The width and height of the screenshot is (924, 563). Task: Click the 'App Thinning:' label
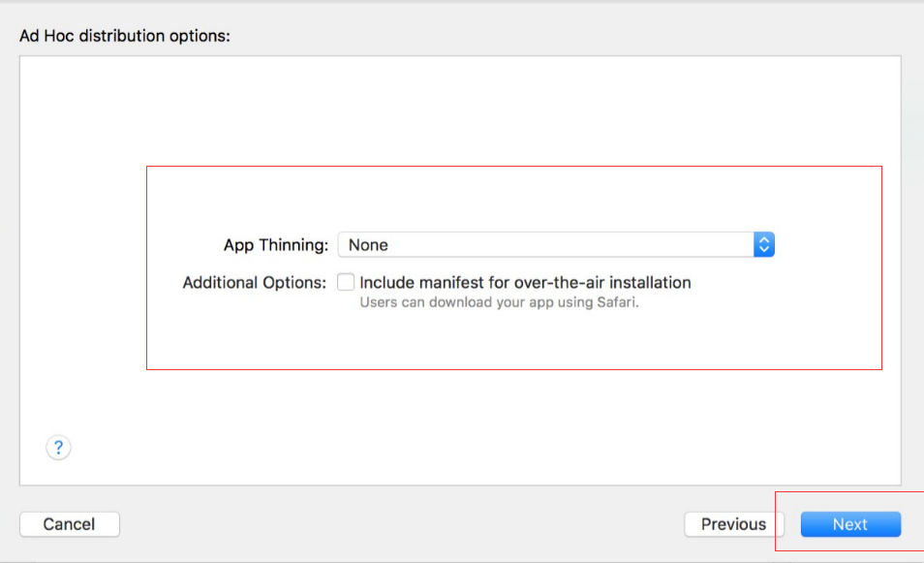pyautogui.click(x=276, y=245)
